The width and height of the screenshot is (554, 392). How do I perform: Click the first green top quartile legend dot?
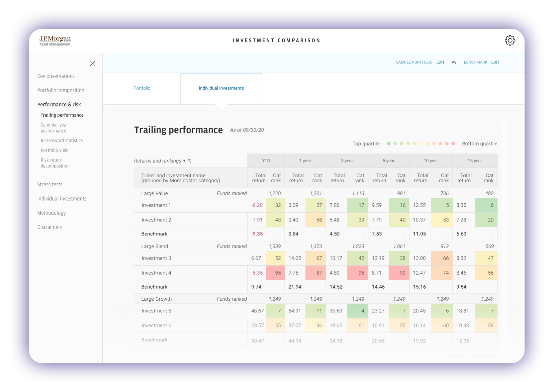(x=389, y=144)
